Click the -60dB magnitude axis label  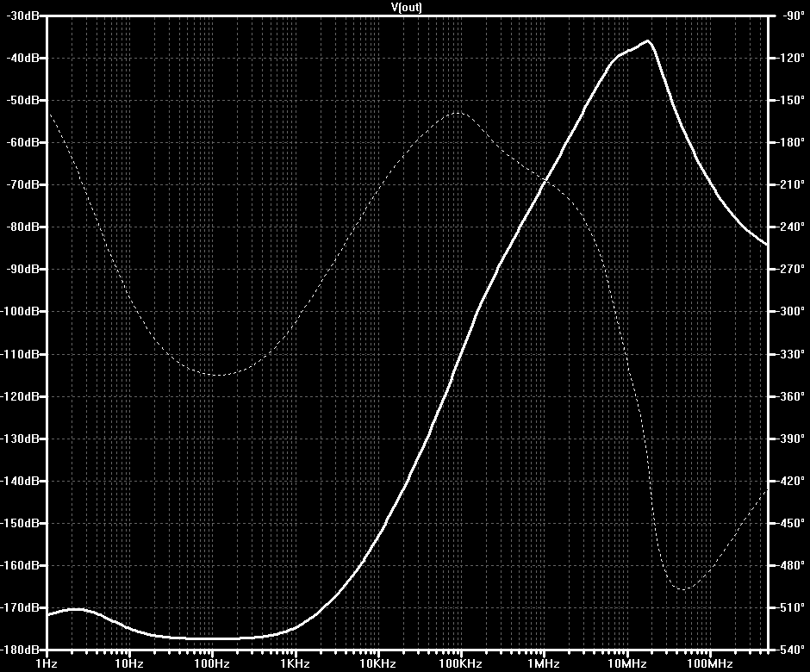point(22,142)
